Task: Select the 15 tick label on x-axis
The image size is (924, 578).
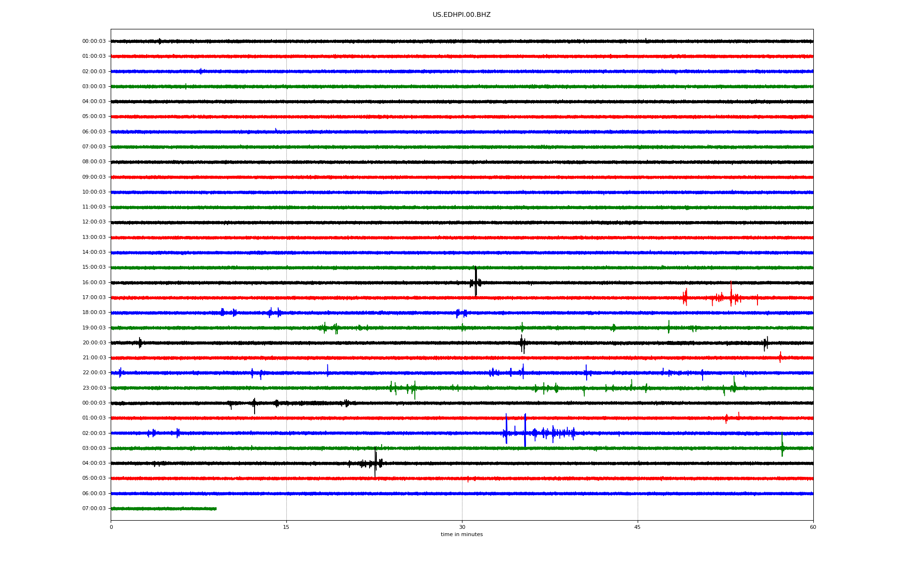Action: click(x=286, y=527)
